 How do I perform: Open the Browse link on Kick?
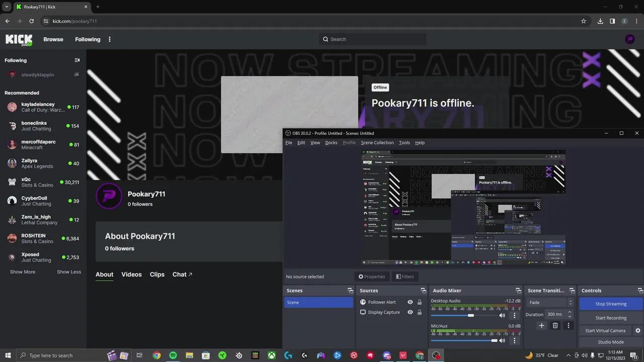coord(53,39)
